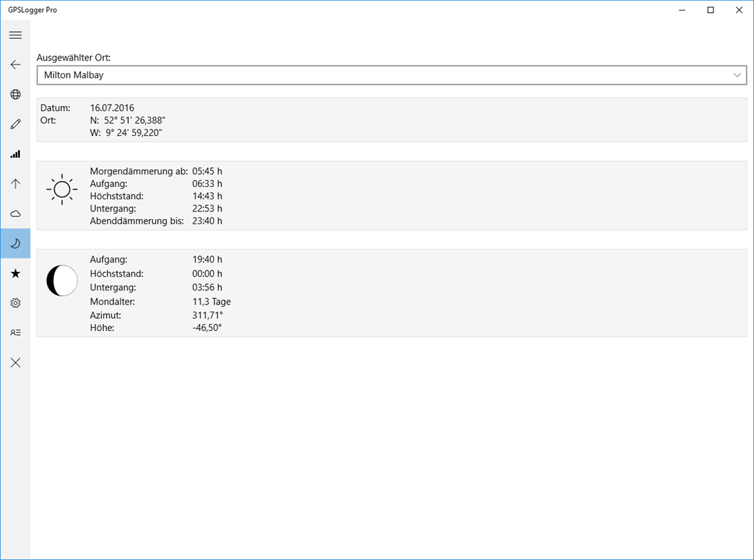Screen dimensions: 754x560
Task: Open the signal strength statistics view
Action: (x=15, y=154)
